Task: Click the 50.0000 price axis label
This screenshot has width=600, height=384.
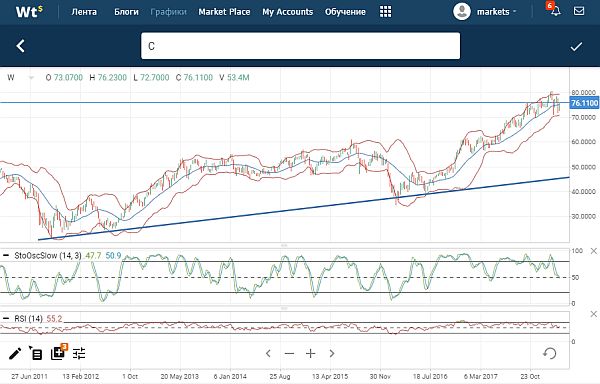Action: pos(584,167)
